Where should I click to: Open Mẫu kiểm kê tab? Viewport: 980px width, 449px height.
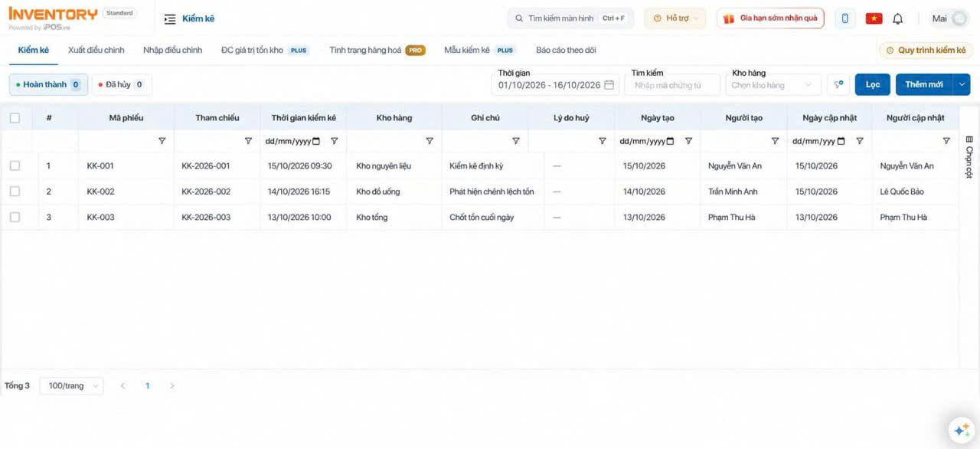pos(480,50)
